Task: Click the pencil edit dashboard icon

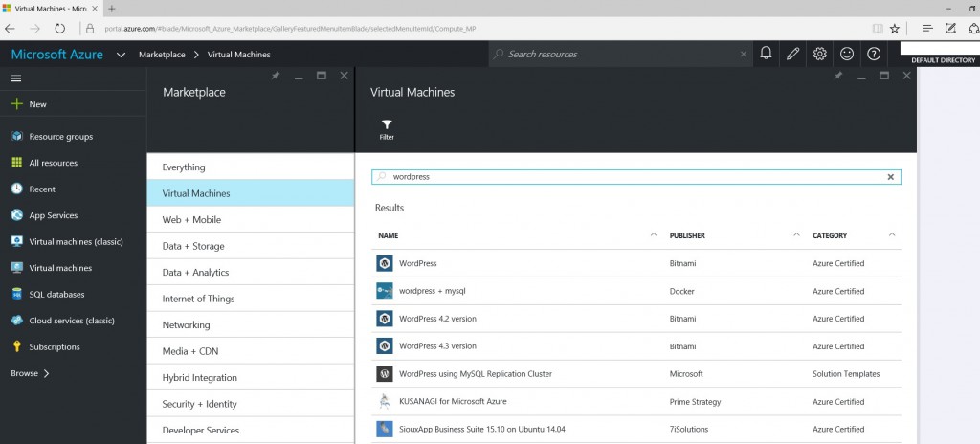Action: click(x=792, y=54)
